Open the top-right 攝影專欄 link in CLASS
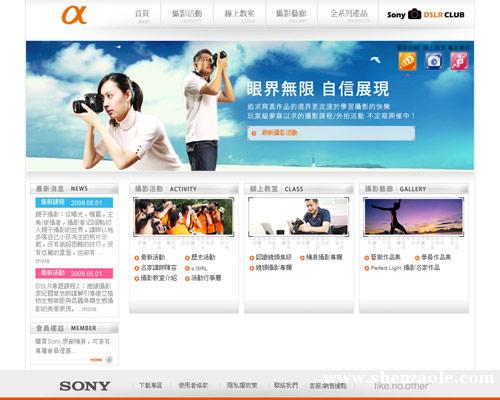Viewport: 500px width, 400px height. (324, 257)
